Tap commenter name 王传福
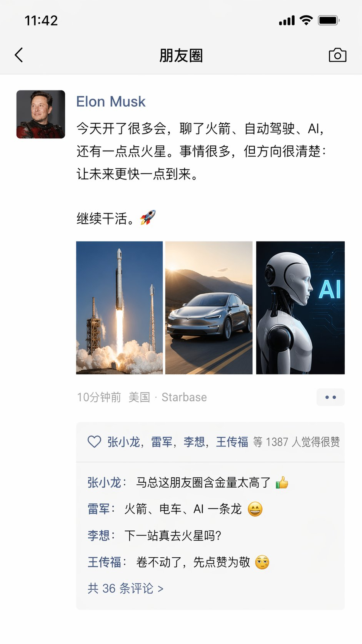Viewport: 362px width, 644px height. (105, 562)
